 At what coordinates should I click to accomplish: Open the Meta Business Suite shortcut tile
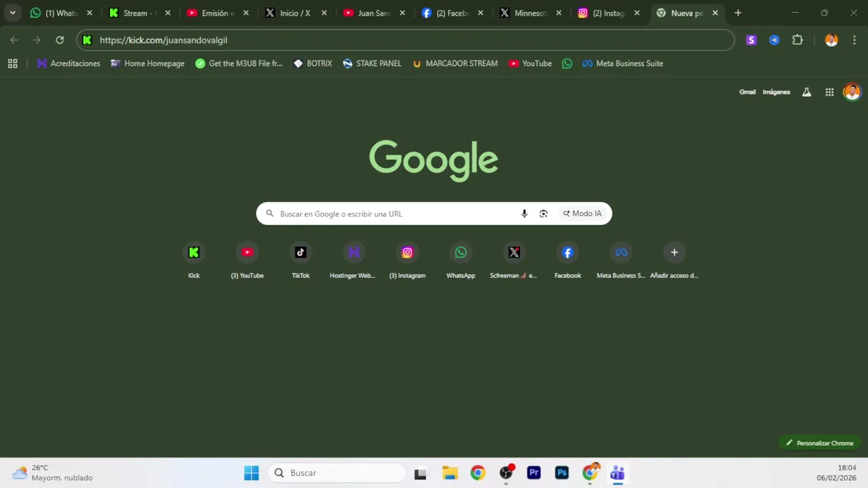[621, 261]
